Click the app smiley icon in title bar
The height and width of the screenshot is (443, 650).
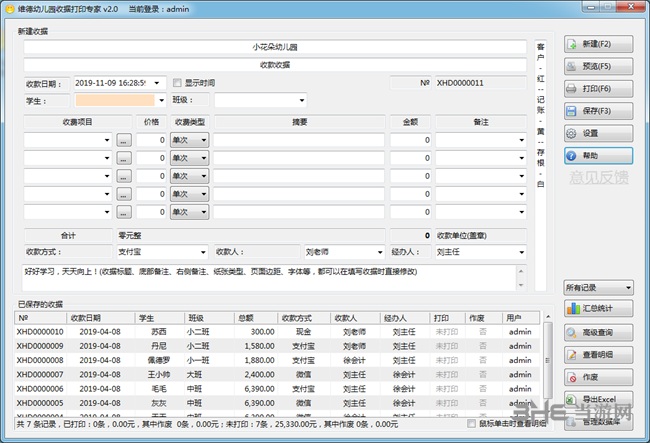click(x=10, y=9)
